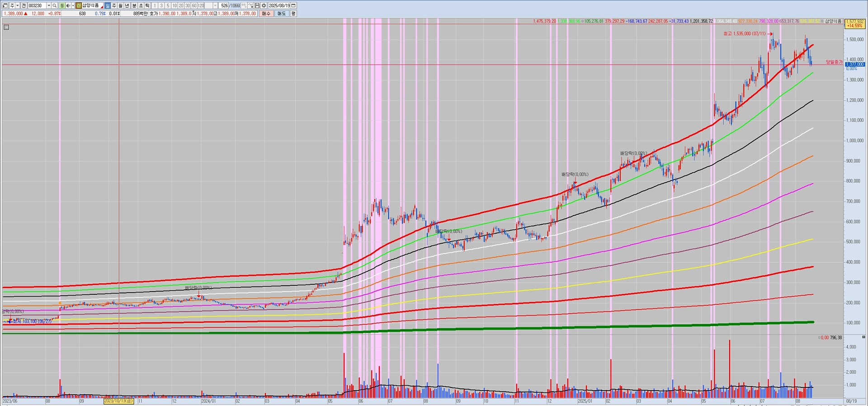
Task: Edit the date field 2025/08/19
Action: pos(279,5)
